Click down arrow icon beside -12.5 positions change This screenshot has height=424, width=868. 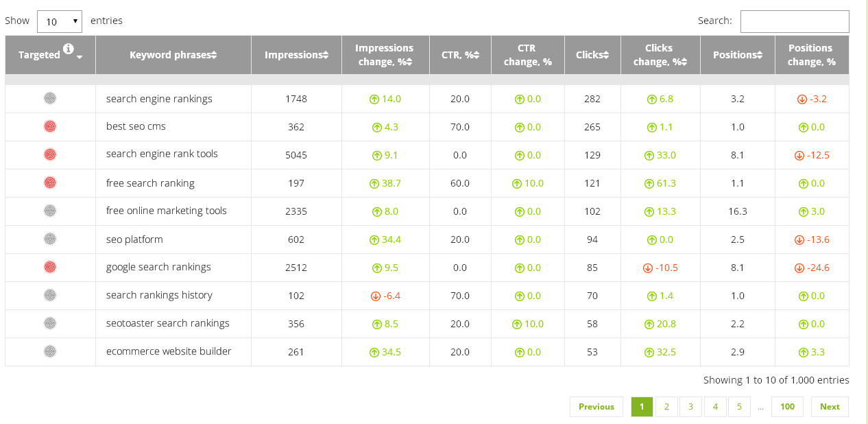click(x=799, y=156)
